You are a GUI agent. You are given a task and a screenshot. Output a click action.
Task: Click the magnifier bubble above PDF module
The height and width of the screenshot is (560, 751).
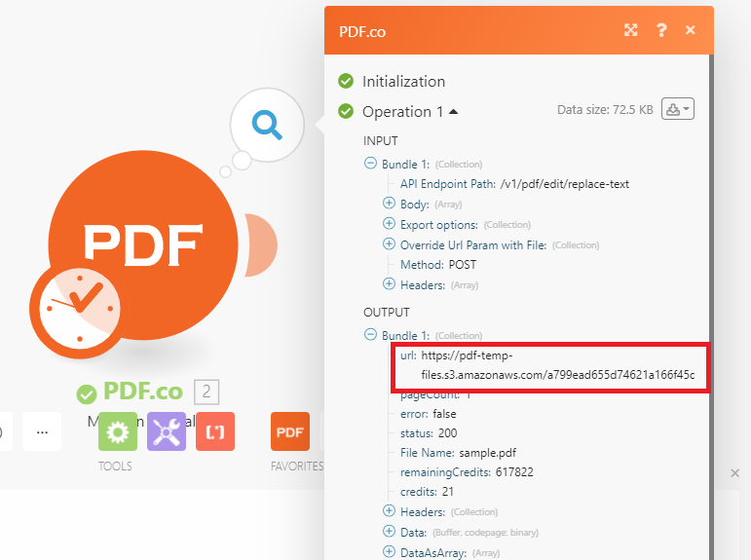(267, 125)
